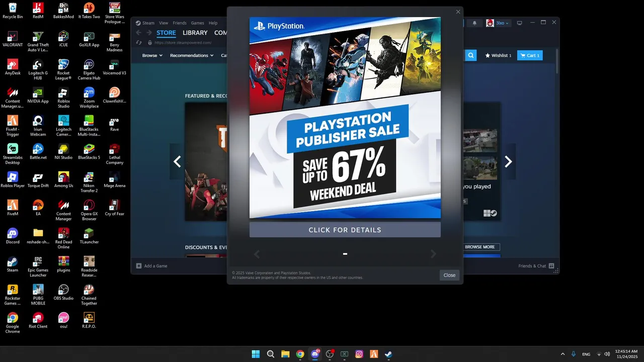The width and height of the screenshot is (644, 362).
Task: Go to previous featured carousel item
Action: click(177, 161)
